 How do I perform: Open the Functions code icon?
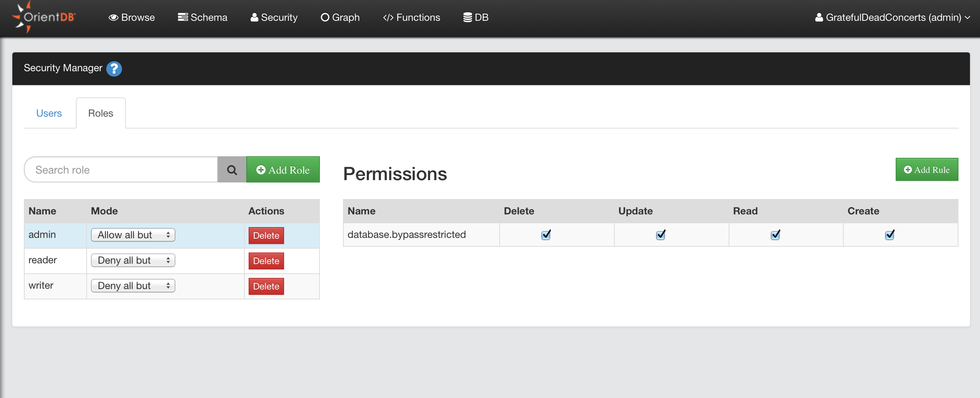(x=388, y=18)
